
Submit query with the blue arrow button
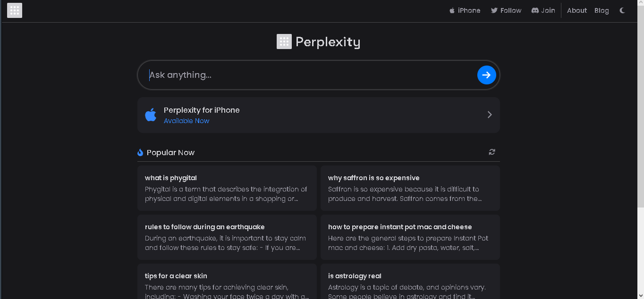(x=486, y=75)
